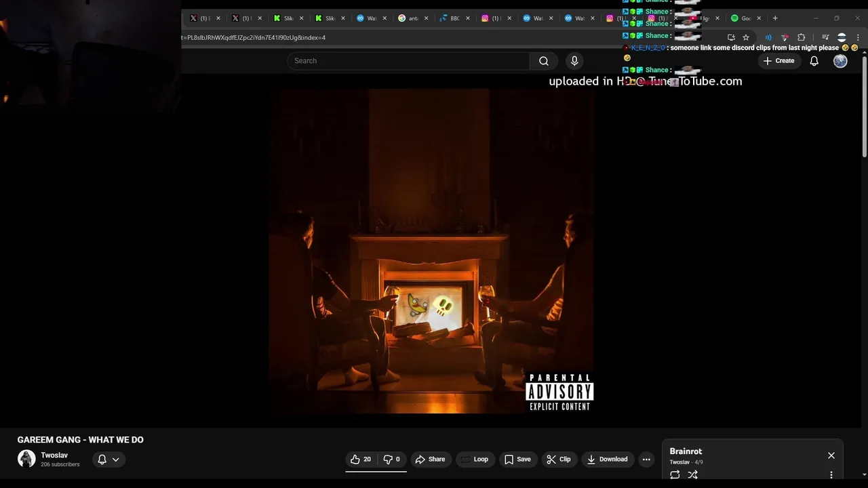
Task: Click the YouTube search magnifier button
Action: (543, 61)
